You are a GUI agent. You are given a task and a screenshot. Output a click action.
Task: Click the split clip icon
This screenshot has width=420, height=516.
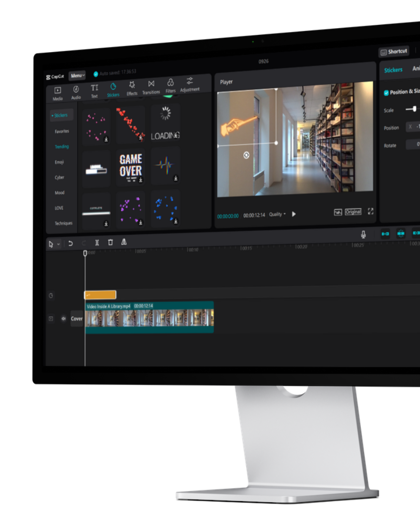97,243
